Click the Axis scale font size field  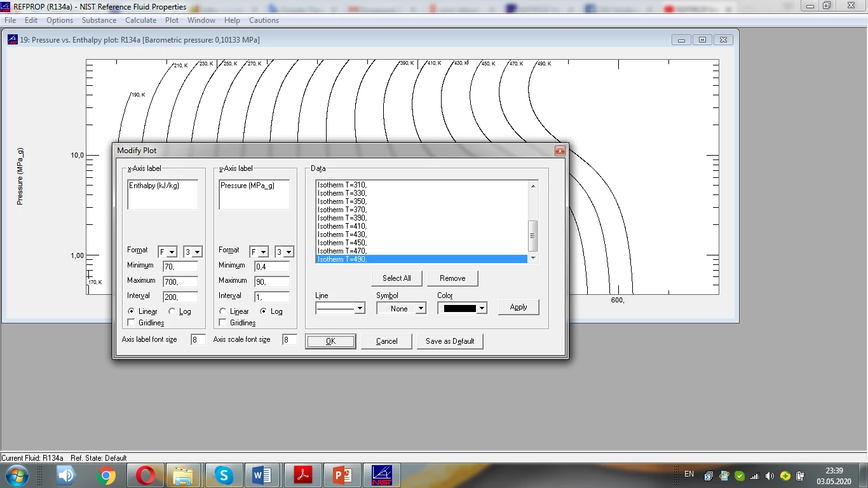coord(290,340)
